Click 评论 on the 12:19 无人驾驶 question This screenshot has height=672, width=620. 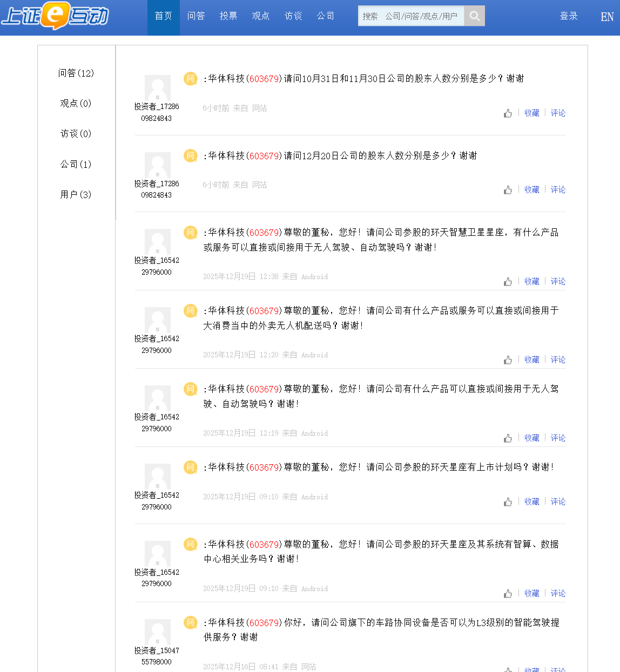[558, 438]
